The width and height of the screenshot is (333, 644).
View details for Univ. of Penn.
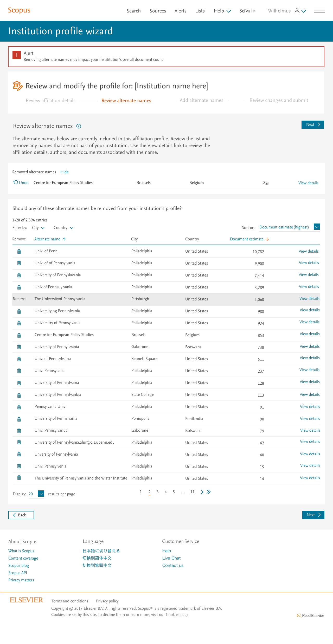(x=309, y=251)
